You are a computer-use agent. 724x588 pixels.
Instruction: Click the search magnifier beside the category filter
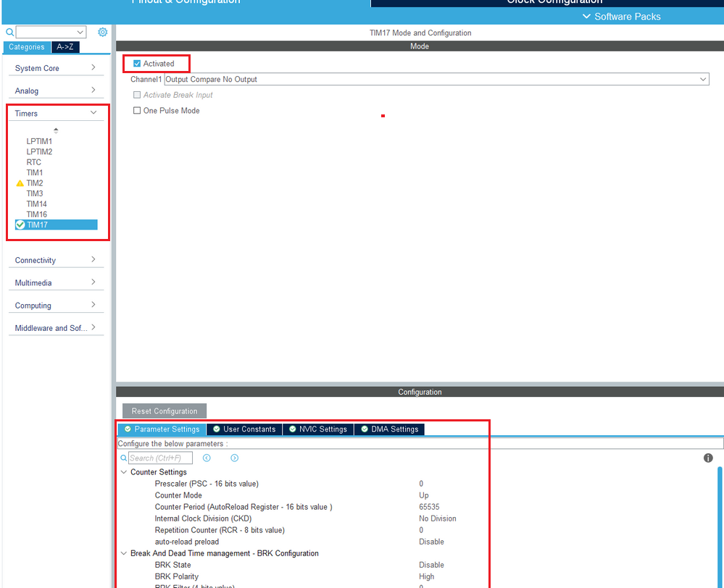tap(9, 33)
